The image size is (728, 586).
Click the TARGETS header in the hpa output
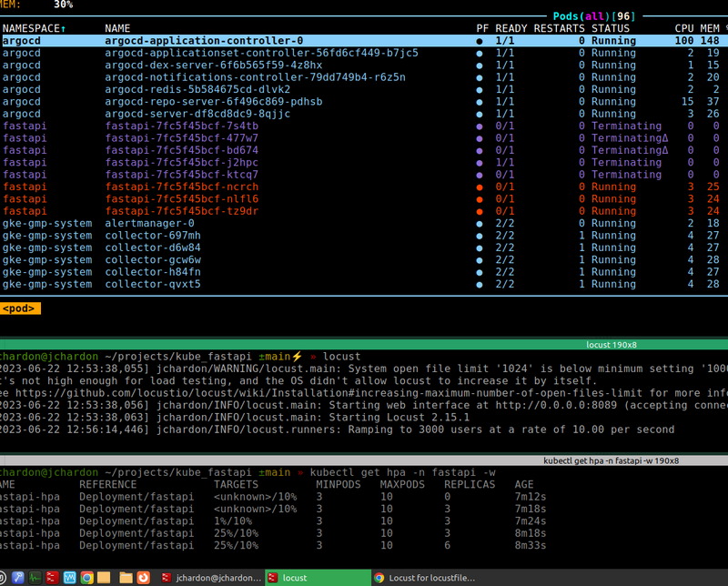pos(236,484)
